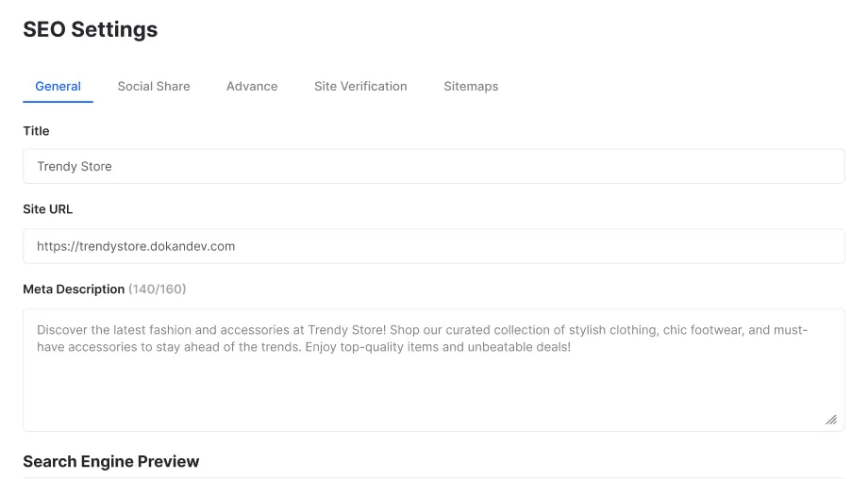Click the 140/160 character counter

tap(158, 289)
